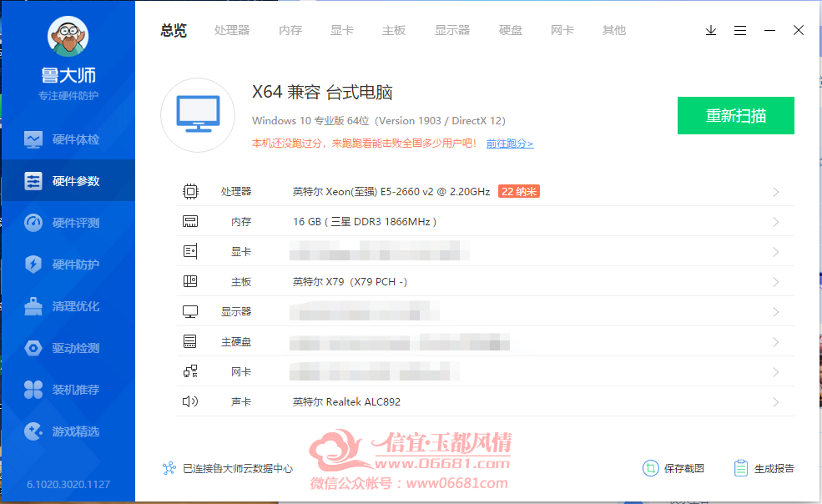
Task: Click the X64 兼容 台式电脑 title
Action: pos(322,93)
